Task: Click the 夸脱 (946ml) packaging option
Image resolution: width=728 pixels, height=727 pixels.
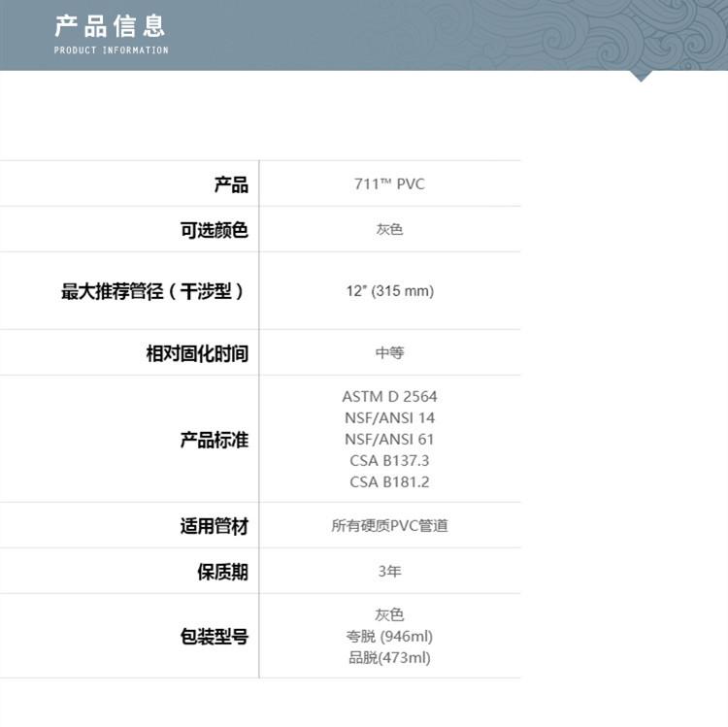Action: (389, 637)
